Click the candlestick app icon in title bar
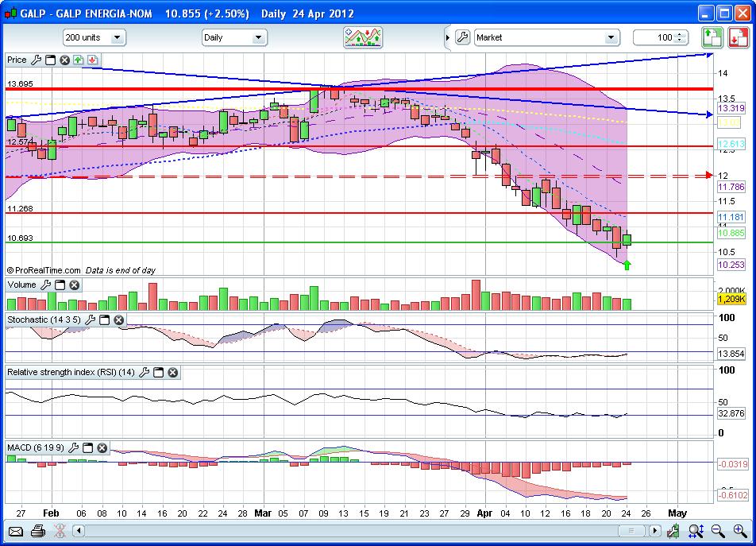 pos(10,14)
